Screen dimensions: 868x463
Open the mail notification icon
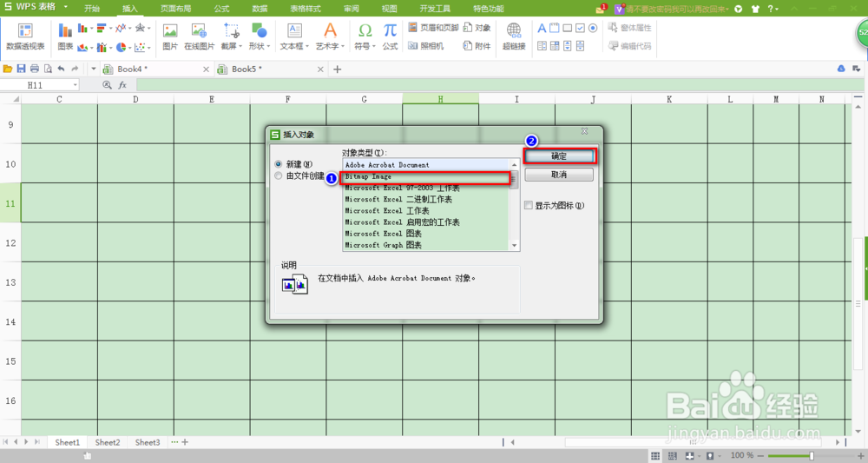point(602,9)
